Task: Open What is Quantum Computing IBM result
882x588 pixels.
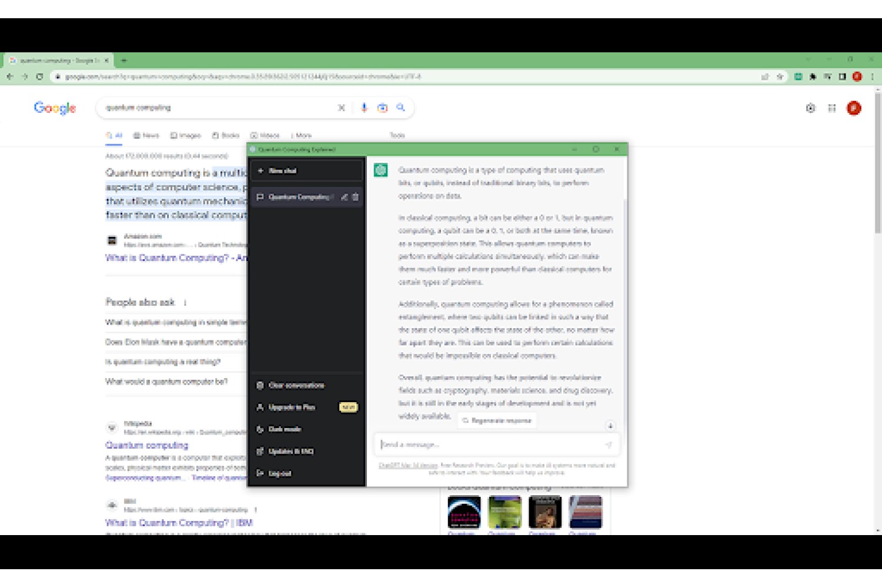Action: click(x=179, y=523)
